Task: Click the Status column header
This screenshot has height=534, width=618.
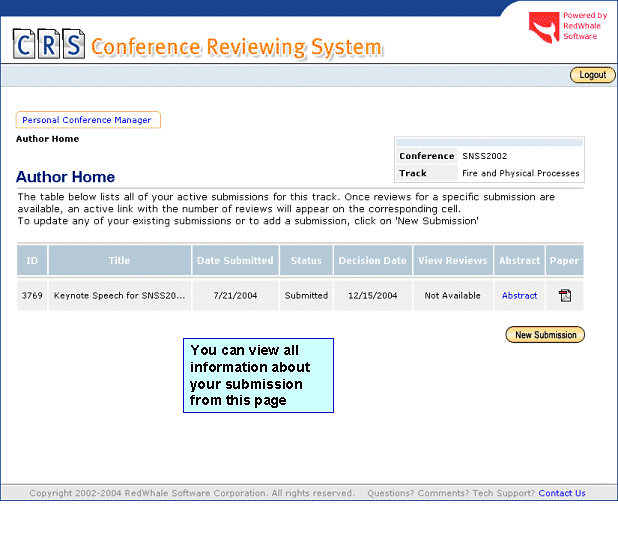Action: [x=306, y=261]
